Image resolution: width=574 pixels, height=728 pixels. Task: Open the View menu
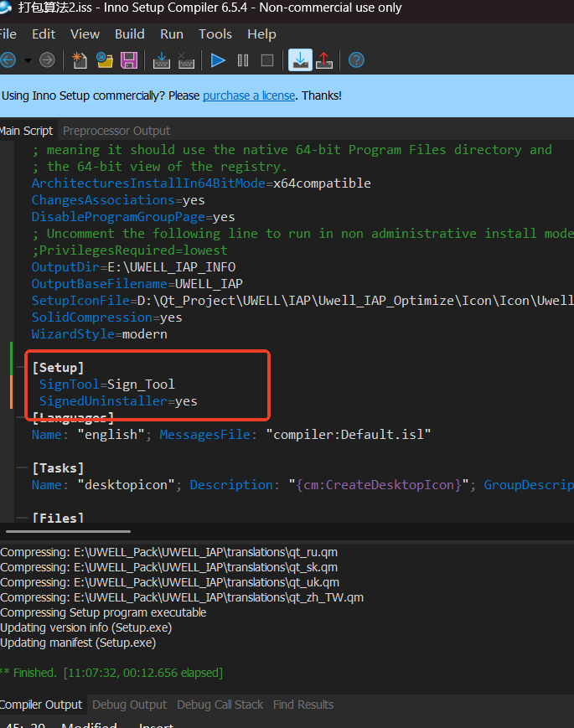tap(85, 34)
